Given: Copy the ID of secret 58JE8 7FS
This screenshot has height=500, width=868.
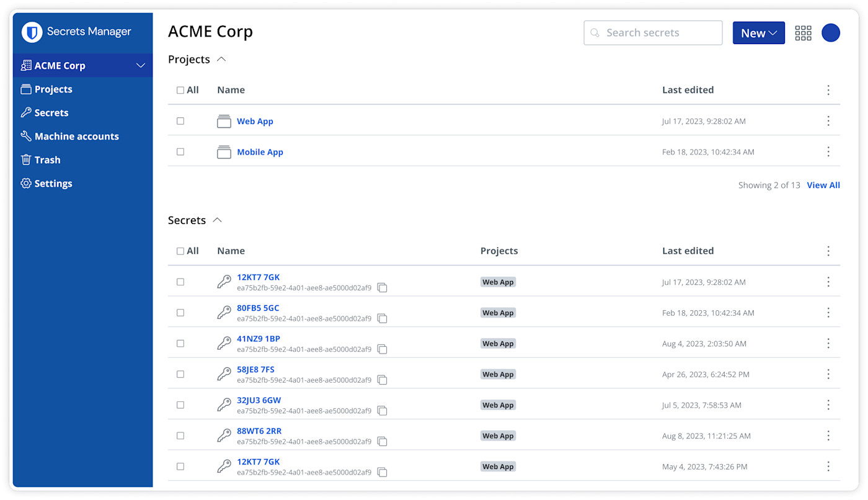Looking at the screenshot, I should [x=383, y=380].
